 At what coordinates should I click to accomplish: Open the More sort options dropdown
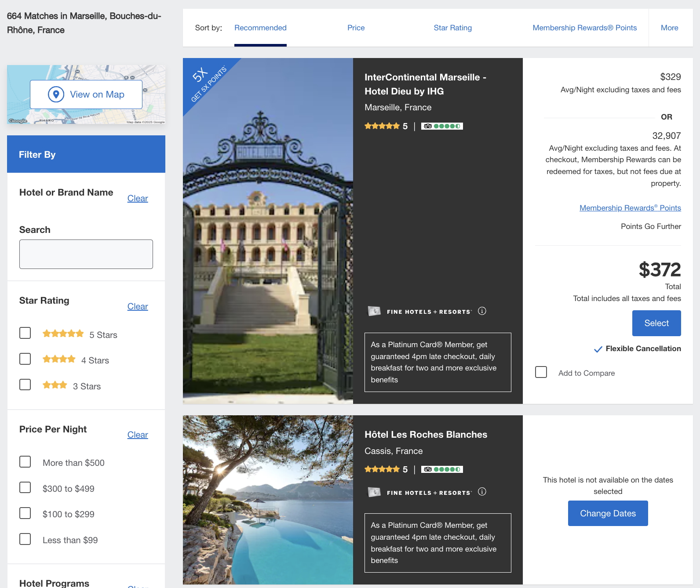pos(669,28)
